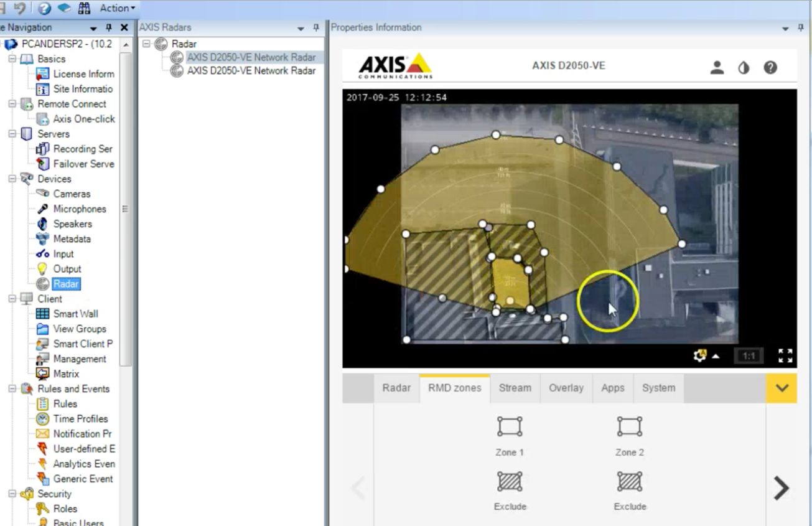Select Zone 2 under the zones panel
The image size is (812, 526).
[629, 426]
